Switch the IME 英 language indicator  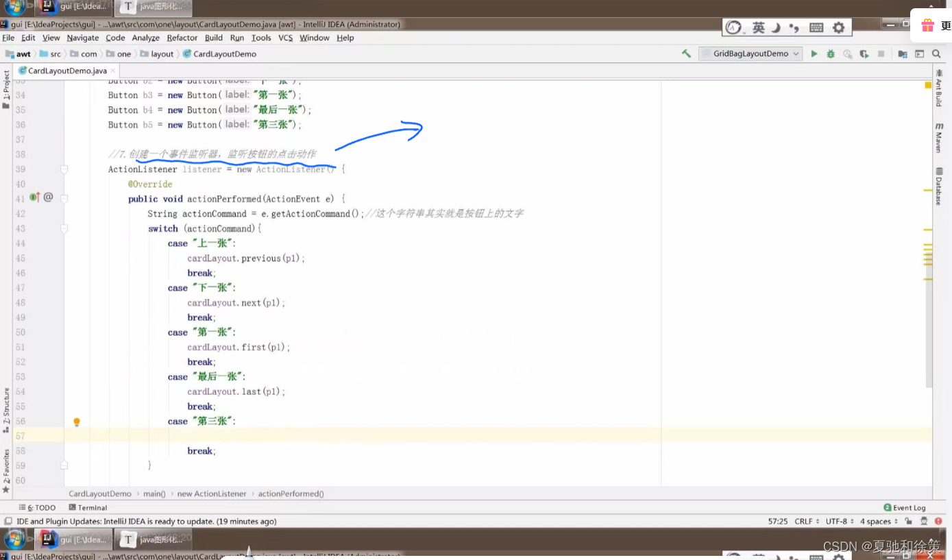pos(758,27)
